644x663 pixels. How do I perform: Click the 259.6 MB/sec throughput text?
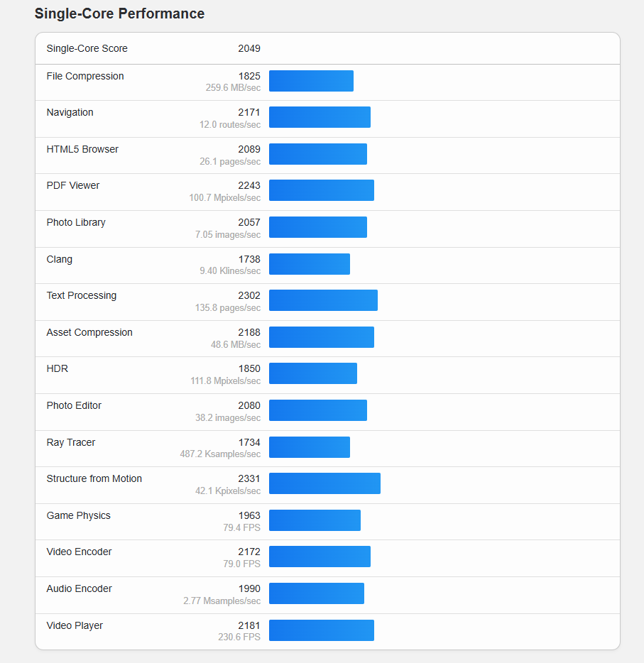click(233, 87)
